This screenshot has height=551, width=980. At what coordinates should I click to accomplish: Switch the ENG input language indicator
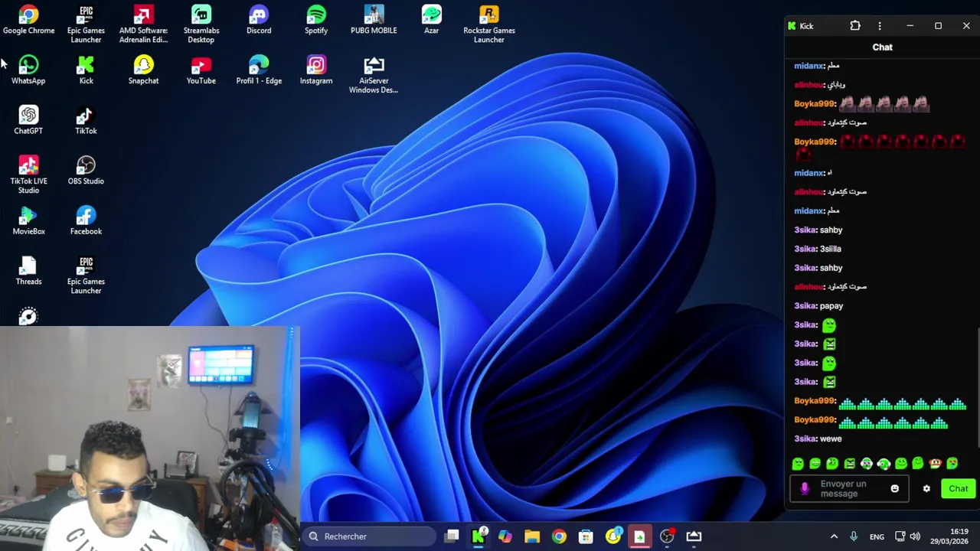[x=877, y=536]
